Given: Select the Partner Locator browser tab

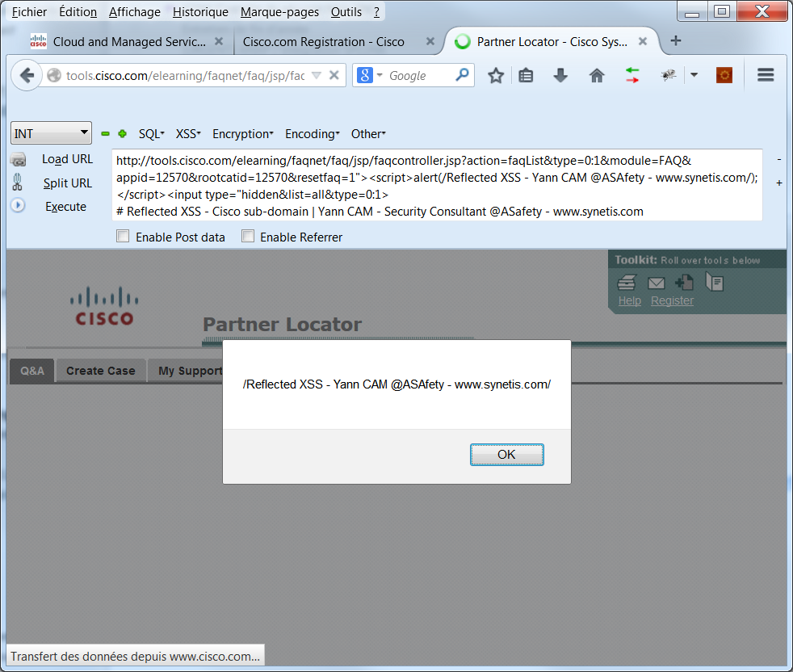Looking at the screenshot, I should 552,41.
